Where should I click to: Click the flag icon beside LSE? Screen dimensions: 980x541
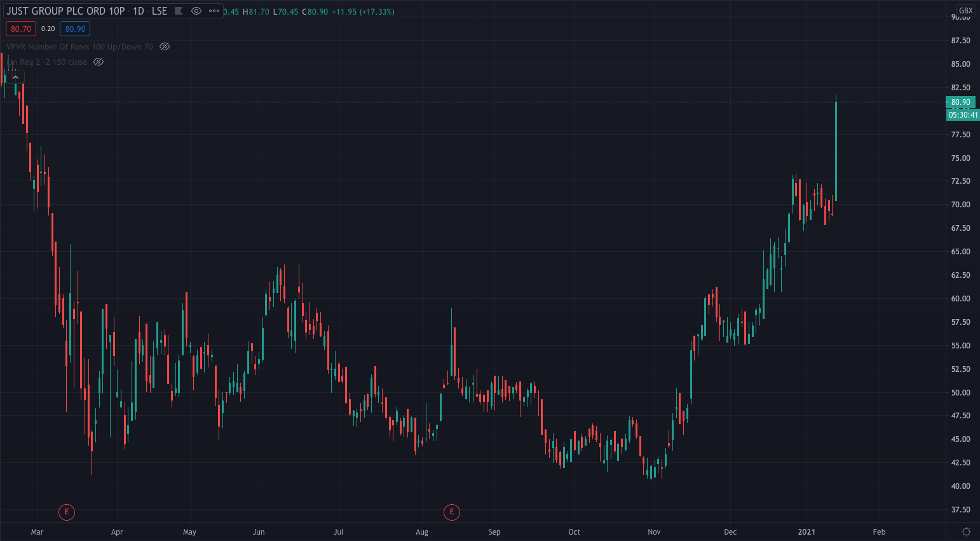tap(179, 11)
